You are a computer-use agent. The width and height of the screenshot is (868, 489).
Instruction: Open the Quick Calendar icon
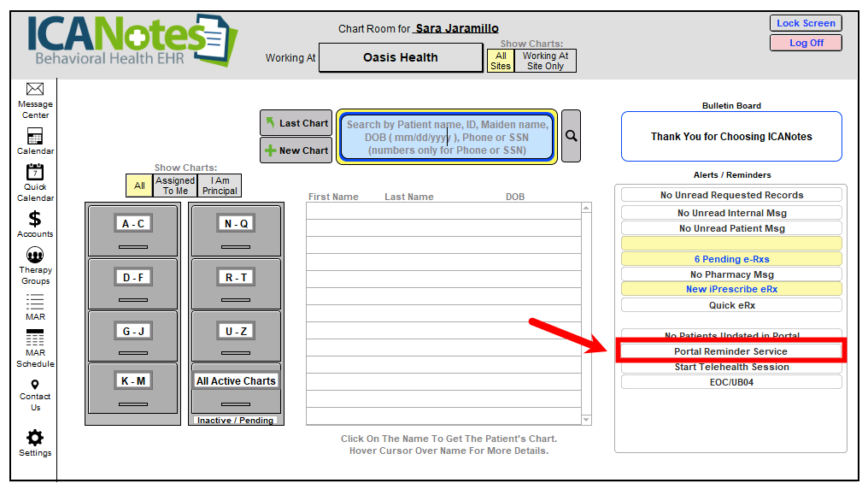[35, 172]
